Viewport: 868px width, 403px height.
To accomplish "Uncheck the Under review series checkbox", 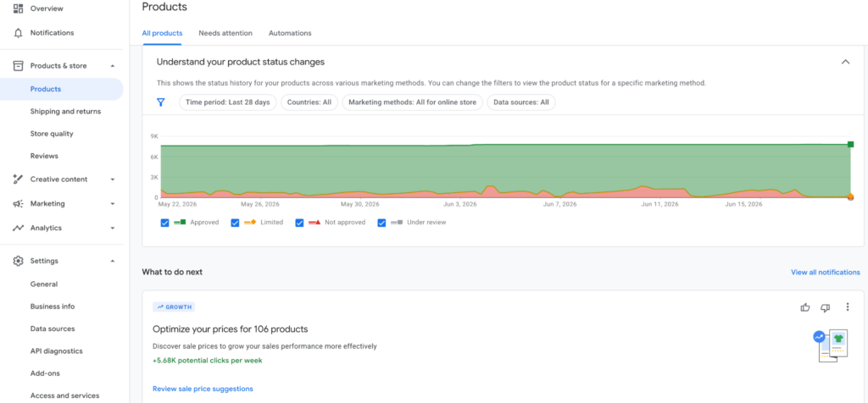I will click(x=381, y=223).
